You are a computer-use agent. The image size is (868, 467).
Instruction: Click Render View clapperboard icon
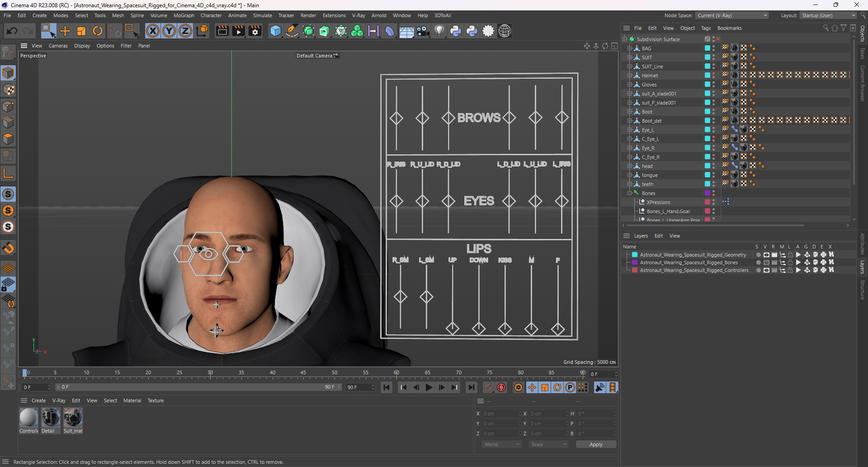222,31
